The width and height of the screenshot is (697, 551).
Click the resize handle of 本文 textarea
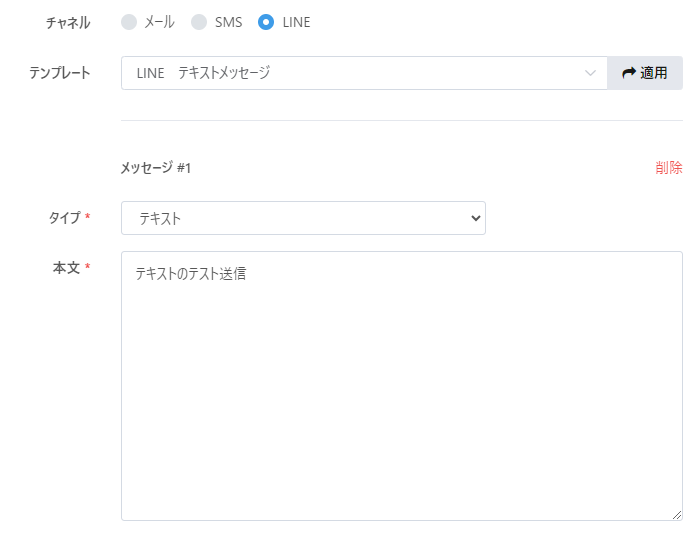tap(677, 515)
